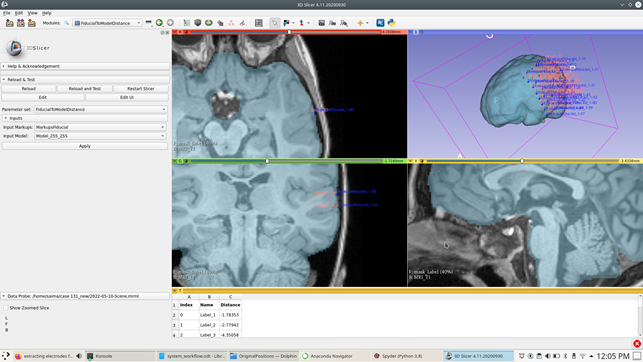Toggle the red slice view pin
643x362 pixels.
pyautogui.click(x=174, y=32)
